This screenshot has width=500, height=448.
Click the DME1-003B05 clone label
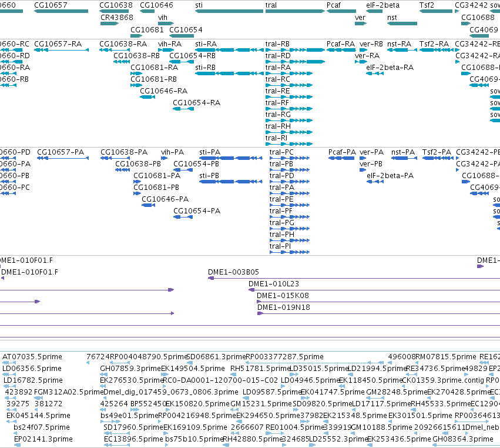coord(233,272)
